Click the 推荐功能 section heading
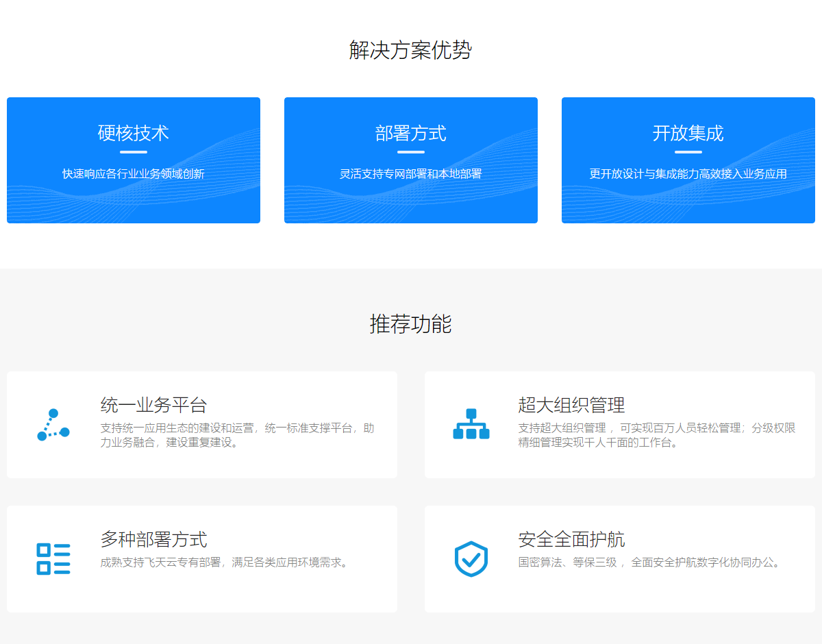 coord(410,323)
